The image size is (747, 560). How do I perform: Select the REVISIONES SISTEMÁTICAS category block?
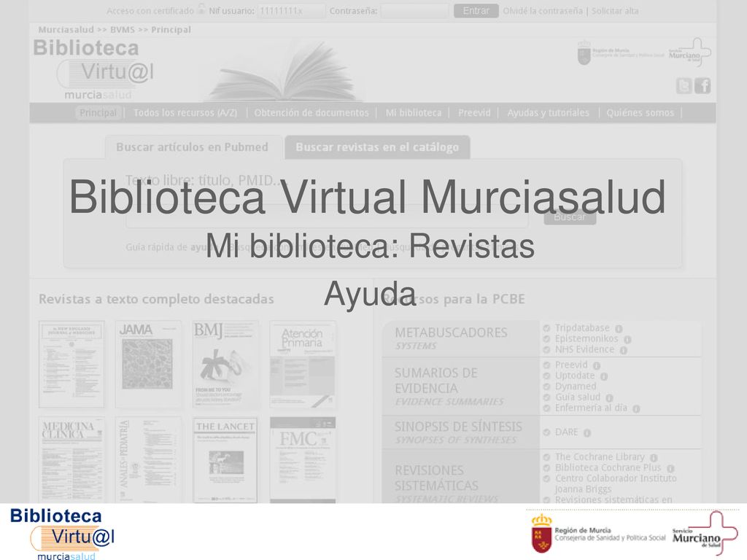tap(461, 477)
